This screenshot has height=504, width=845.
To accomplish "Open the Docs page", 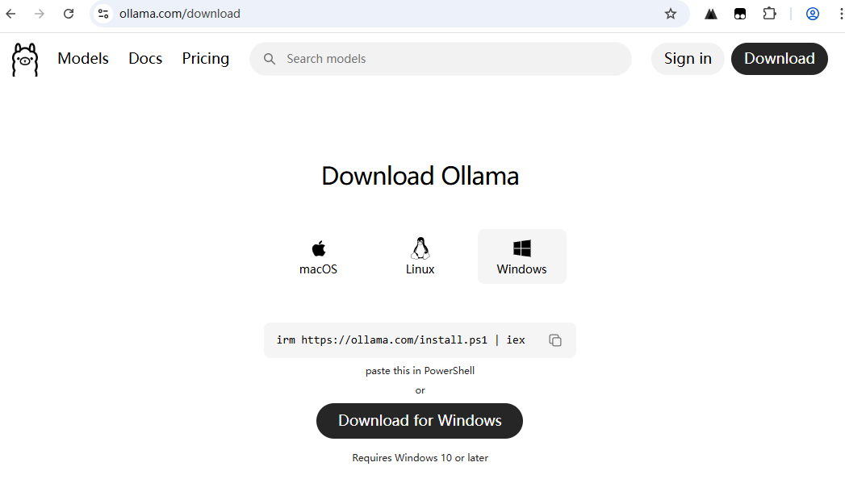I will coord(145,59).
